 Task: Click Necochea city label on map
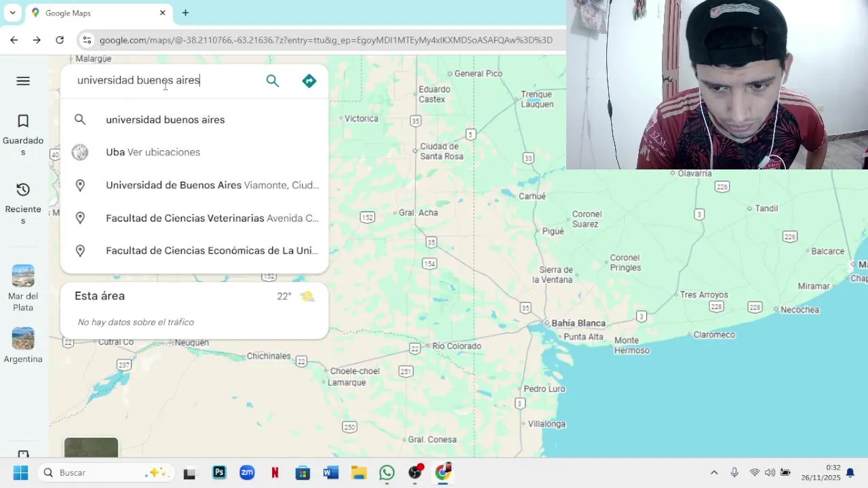(800, 310)
